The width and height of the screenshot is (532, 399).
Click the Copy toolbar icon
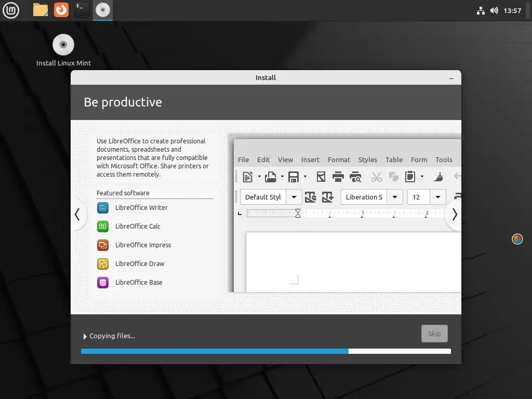[x=394, y=177]
